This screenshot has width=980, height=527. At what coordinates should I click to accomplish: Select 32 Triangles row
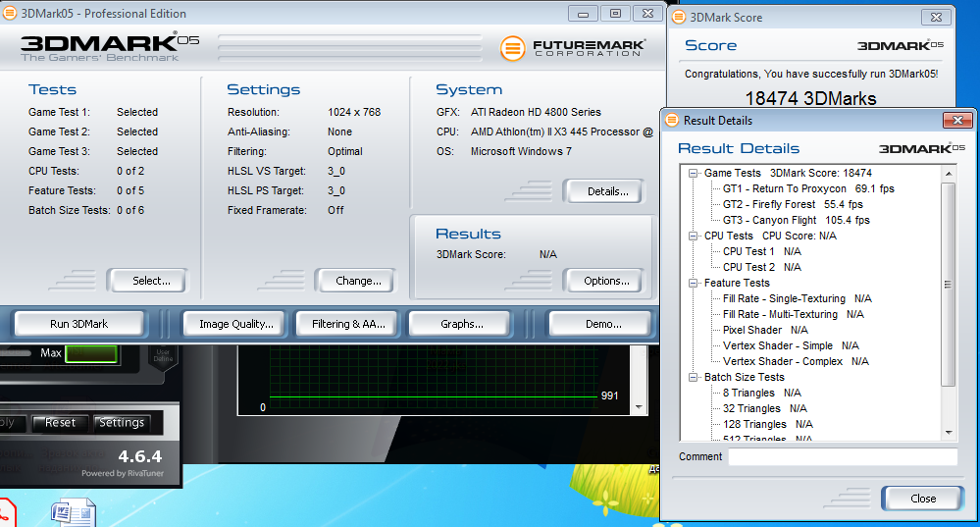(764, 408)
